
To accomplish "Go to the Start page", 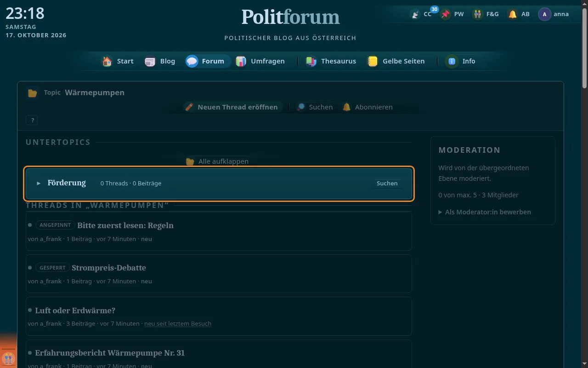I will pos(118,61).
